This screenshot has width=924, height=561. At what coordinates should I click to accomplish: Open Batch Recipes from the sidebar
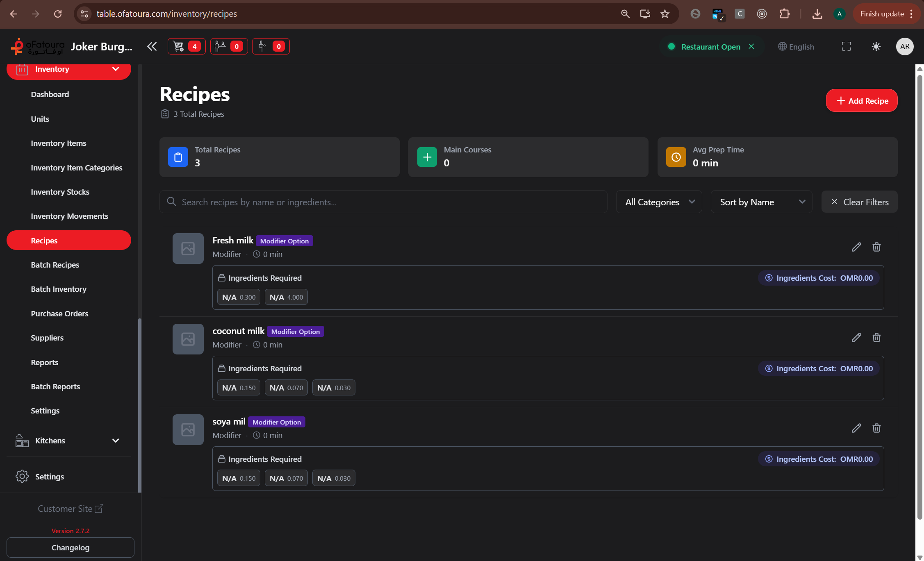(x=55, y=265)
